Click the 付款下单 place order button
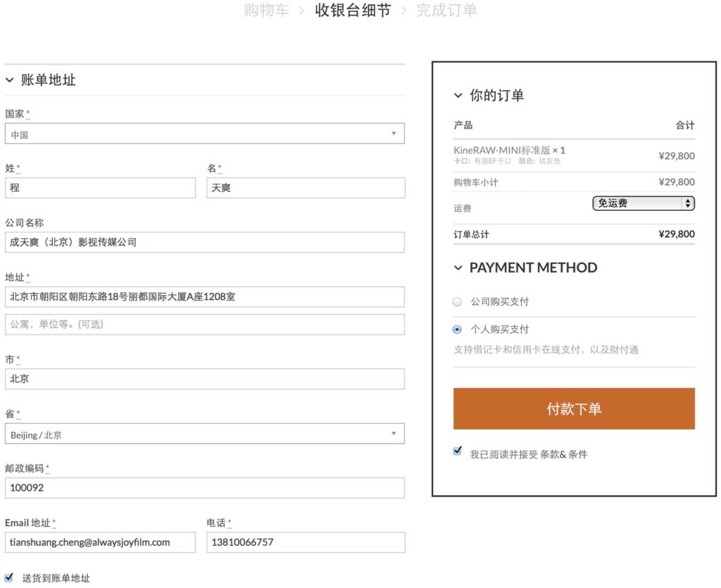The height and width of the screenshot is (588, 721). click(574, 408)
